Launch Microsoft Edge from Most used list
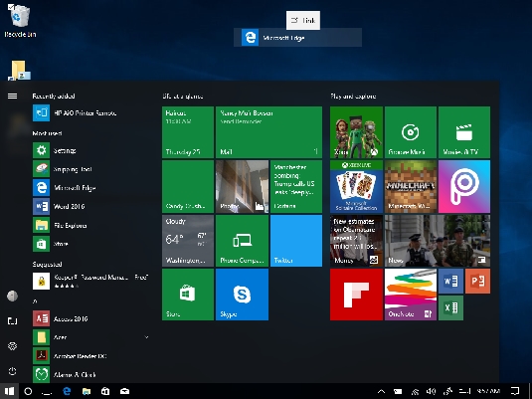Viewport: 532px width, 399px height. (90, 188)
